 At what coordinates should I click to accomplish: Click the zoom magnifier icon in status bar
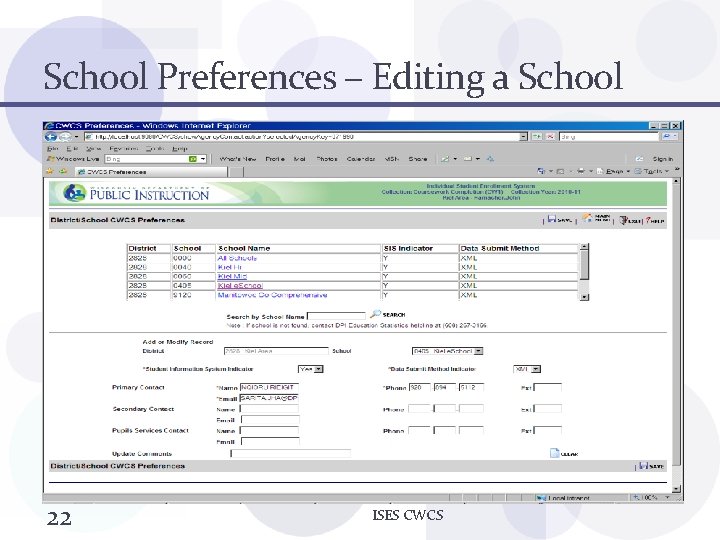(x=636, y=497)
